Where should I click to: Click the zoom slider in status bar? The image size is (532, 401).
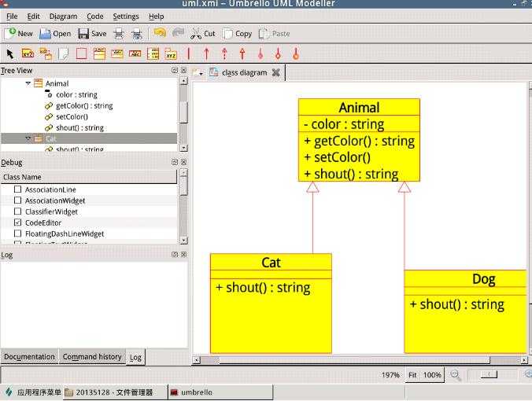pyautogui.click(x=489, y=374)
